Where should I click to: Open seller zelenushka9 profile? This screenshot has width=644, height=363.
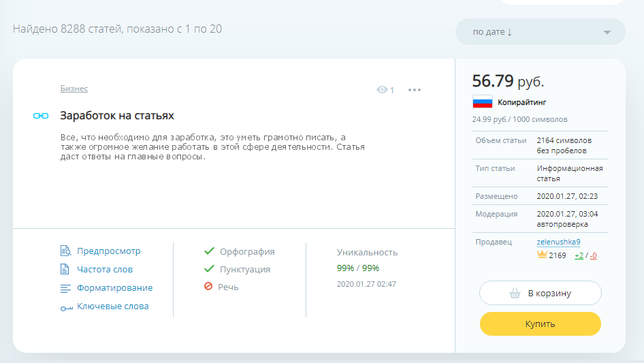tap(558, 242)
